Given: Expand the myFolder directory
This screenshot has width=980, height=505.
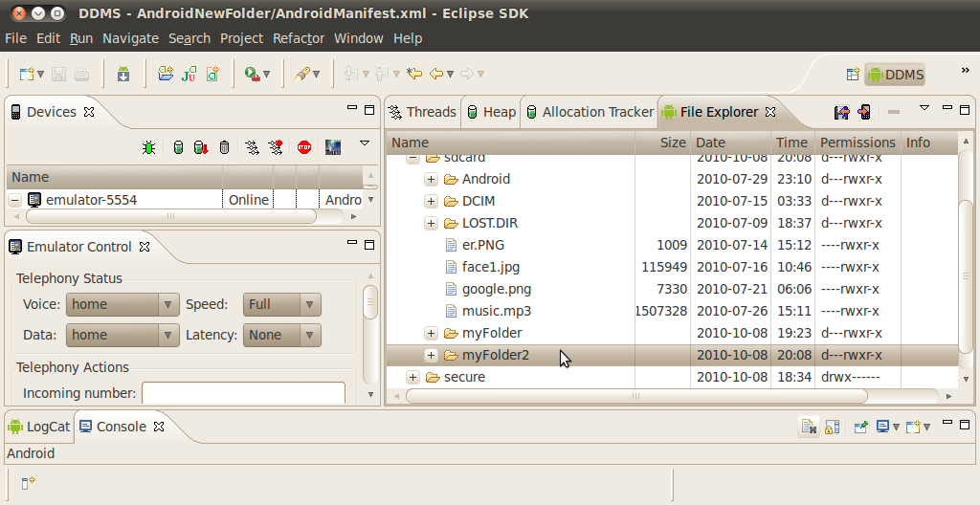Looking at the screenshot, I should coord(431,333).
